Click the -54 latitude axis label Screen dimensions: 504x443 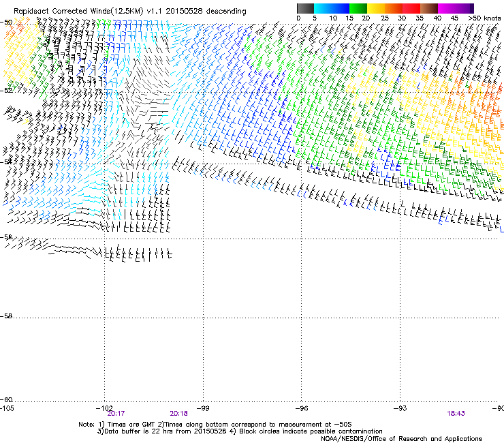click(6, 162)
